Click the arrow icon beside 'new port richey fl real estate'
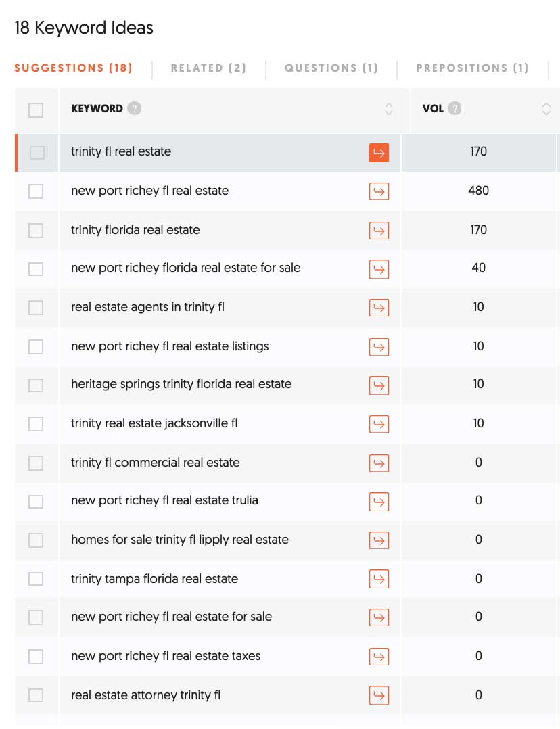The width and height of the screenshot is (560, 729). tap(379, 191)
